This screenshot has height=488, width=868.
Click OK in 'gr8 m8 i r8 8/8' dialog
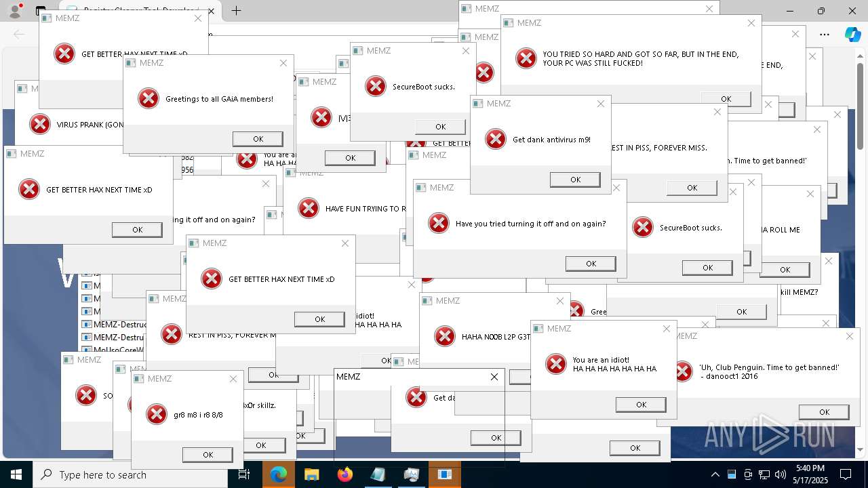pyautogui.click(x=208, y=455)
